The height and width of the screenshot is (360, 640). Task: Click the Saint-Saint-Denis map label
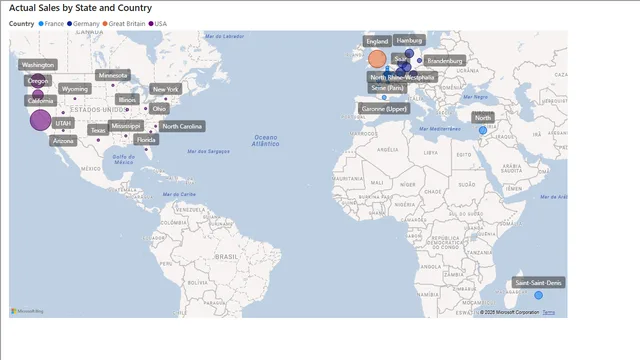(538, 282)
